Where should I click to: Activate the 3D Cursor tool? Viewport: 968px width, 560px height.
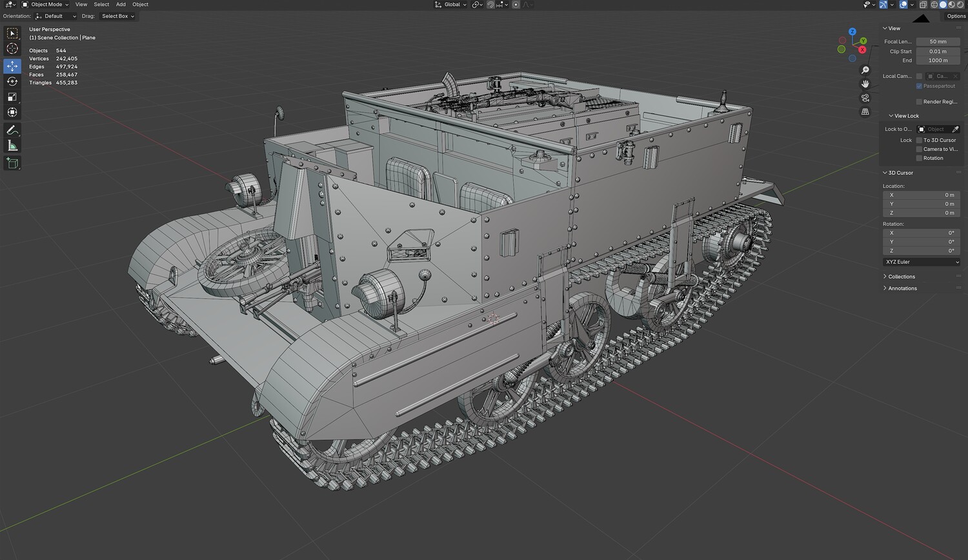[12, 48]
